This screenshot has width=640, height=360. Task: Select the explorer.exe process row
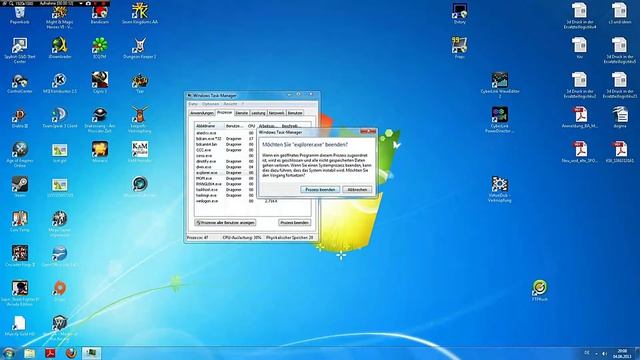[x=226, y=173]
